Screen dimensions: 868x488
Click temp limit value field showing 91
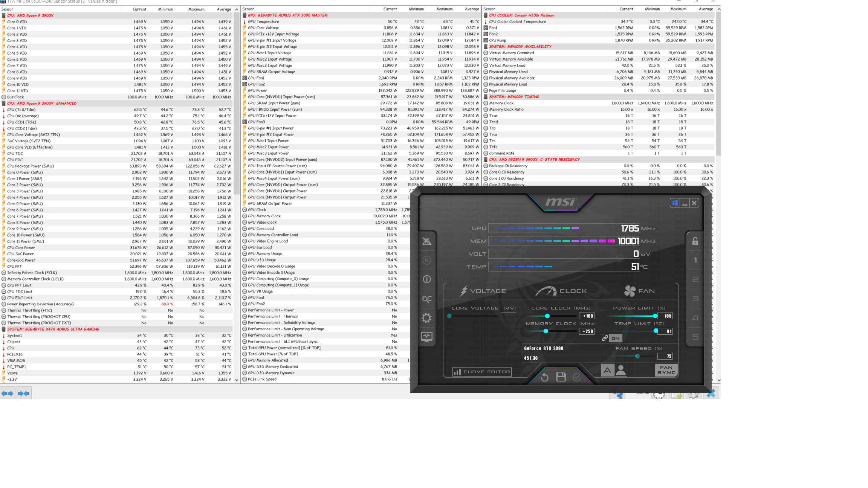click(x=665, y=331)
